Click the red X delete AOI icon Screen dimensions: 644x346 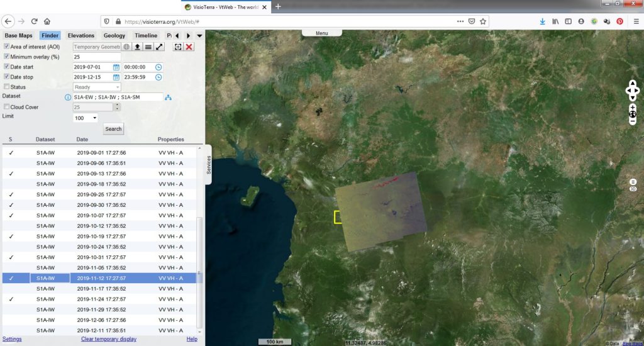189,47
